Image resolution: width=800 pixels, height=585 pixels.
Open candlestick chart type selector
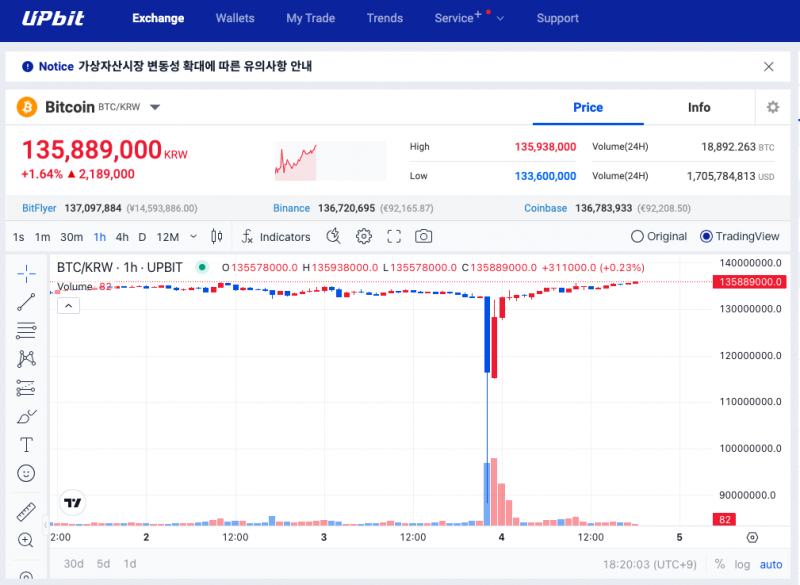coord(217,237)
